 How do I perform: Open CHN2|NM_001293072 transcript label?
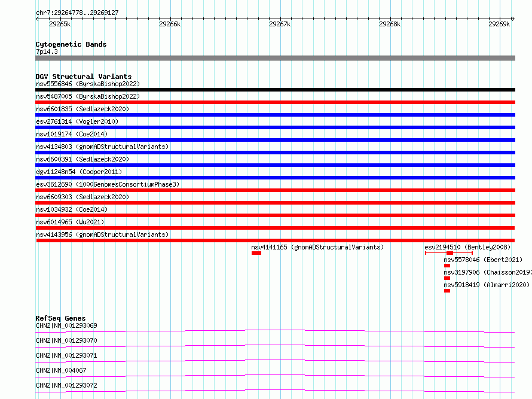(66, 385)
